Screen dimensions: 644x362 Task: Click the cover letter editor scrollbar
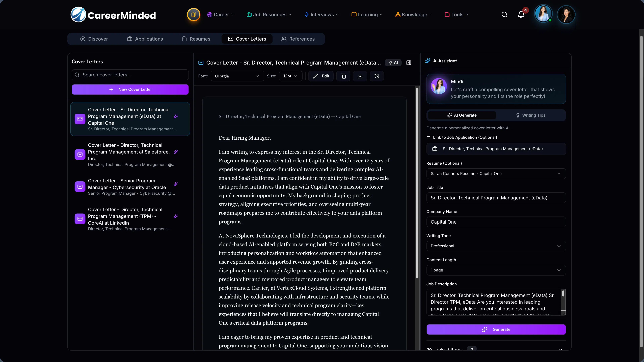coord(417,183)
